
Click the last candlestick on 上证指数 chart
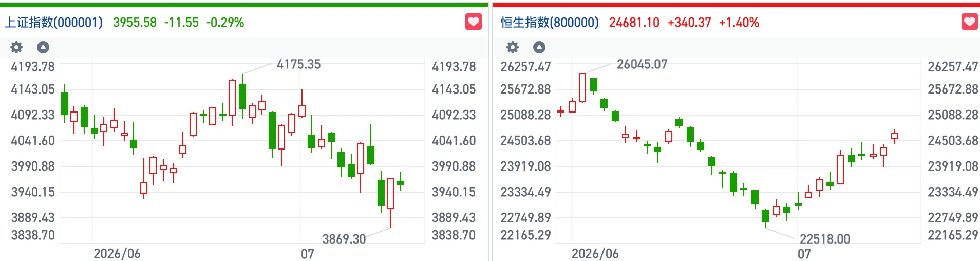click(x=401, y=182)
